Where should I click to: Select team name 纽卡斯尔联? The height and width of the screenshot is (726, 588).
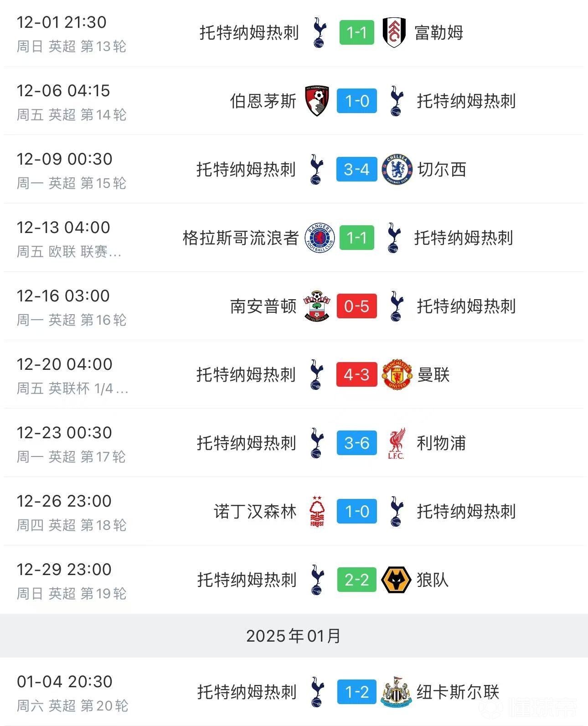click(458, 692)
